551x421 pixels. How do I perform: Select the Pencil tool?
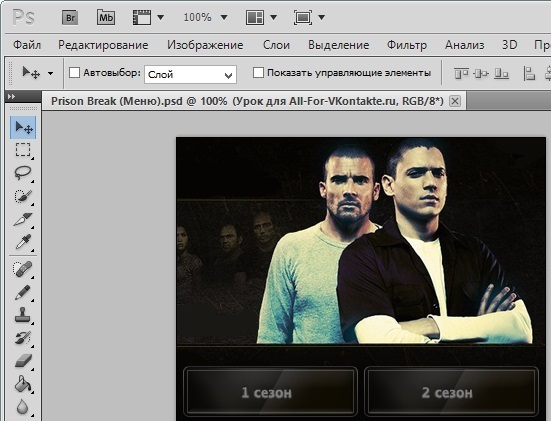(x=23, y=292)
